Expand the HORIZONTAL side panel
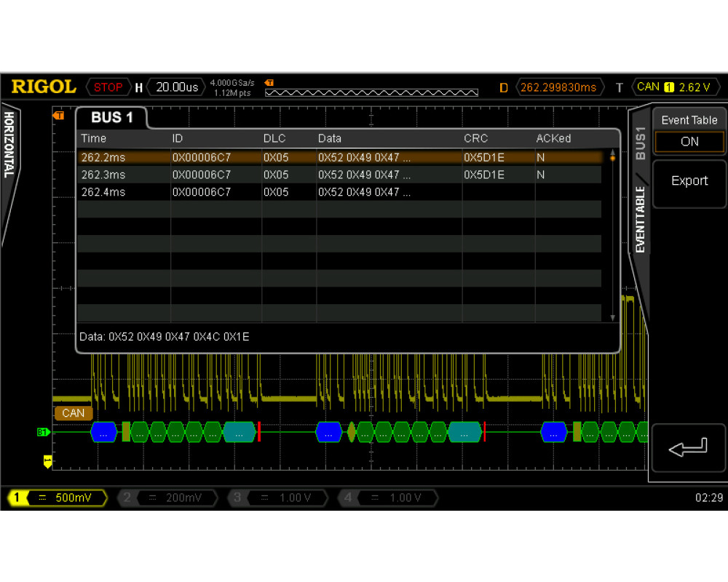 [x=9, y=145]
